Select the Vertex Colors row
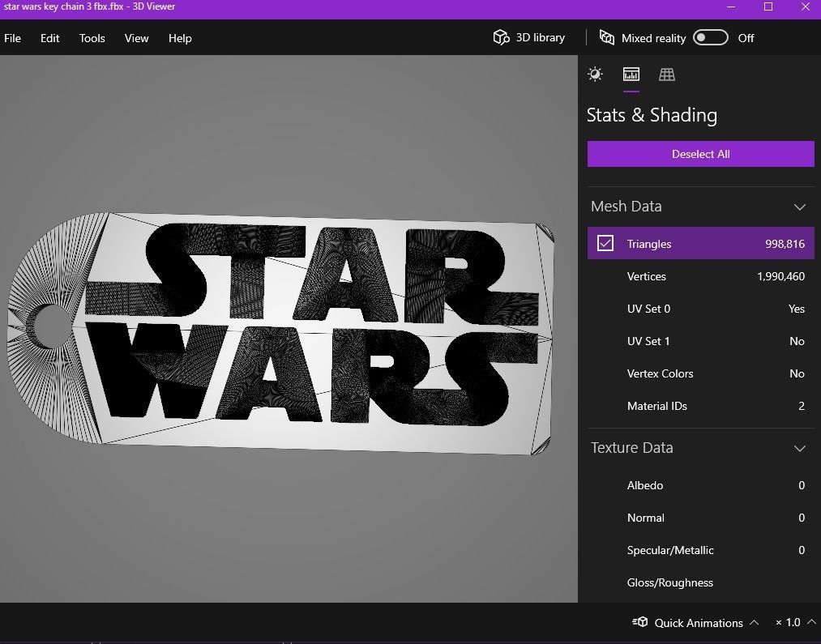 tap(700, 373)
